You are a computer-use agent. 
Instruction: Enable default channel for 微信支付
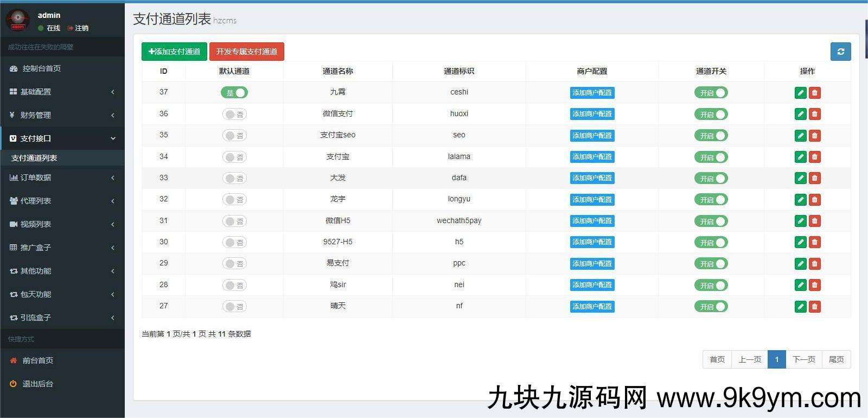[234, 114]
